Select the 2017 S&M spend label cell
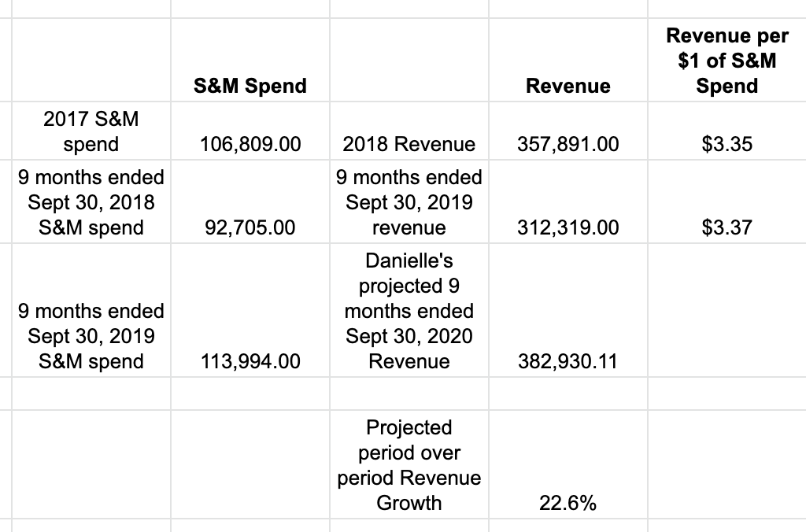 coord(91,131)
